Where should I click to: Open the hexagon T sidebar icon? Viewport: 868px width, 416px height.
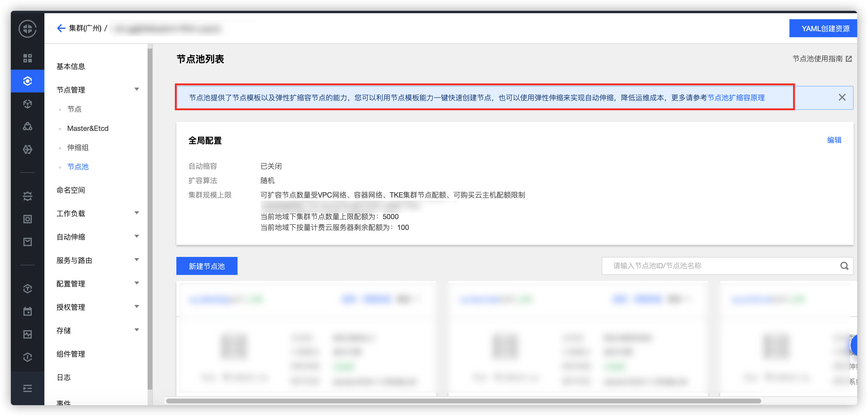[x=28, y=288]
